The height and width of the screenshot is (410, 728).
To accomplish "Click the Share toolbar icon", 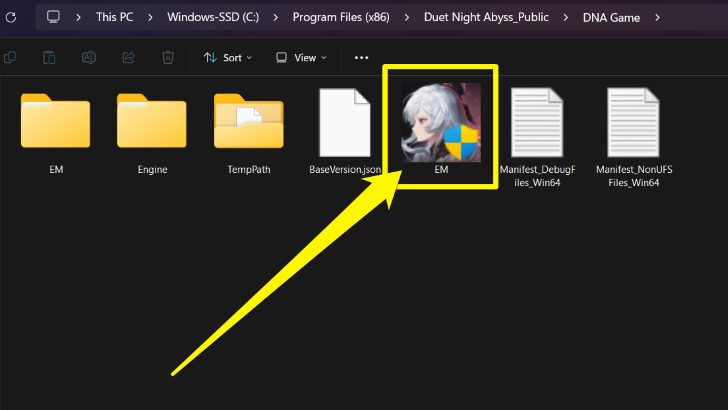I will 128,58.
